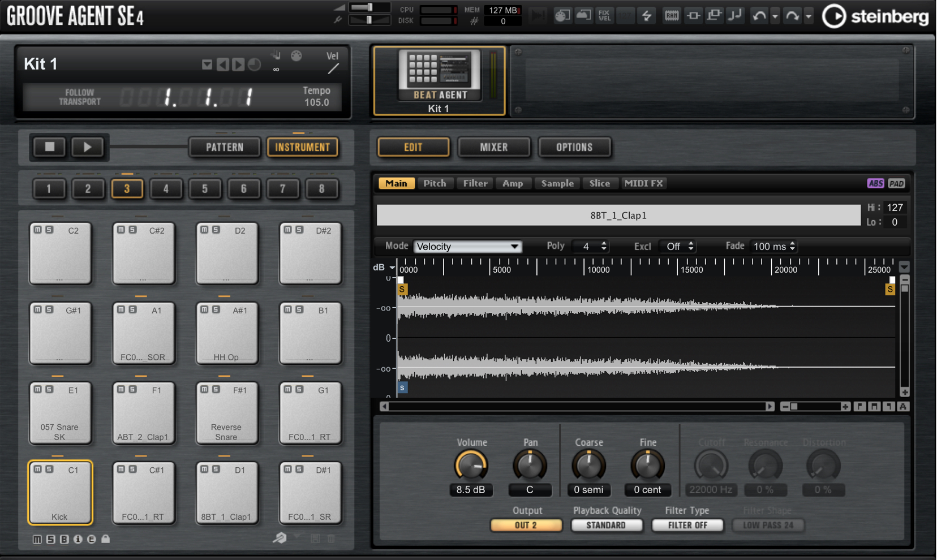Toggle the PAD edit button
The image size is (937, 560).
[x=896, y=183]
